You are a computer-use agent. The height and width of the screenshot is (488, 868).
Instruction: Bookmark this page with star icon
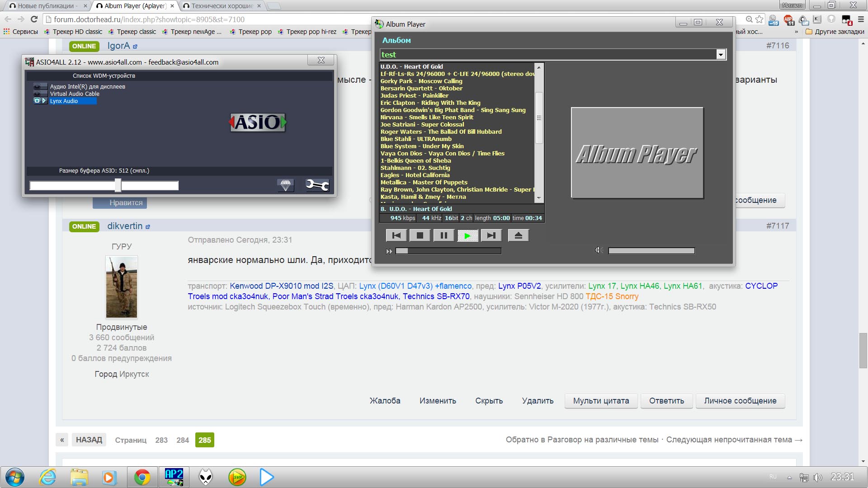[759, 19]
